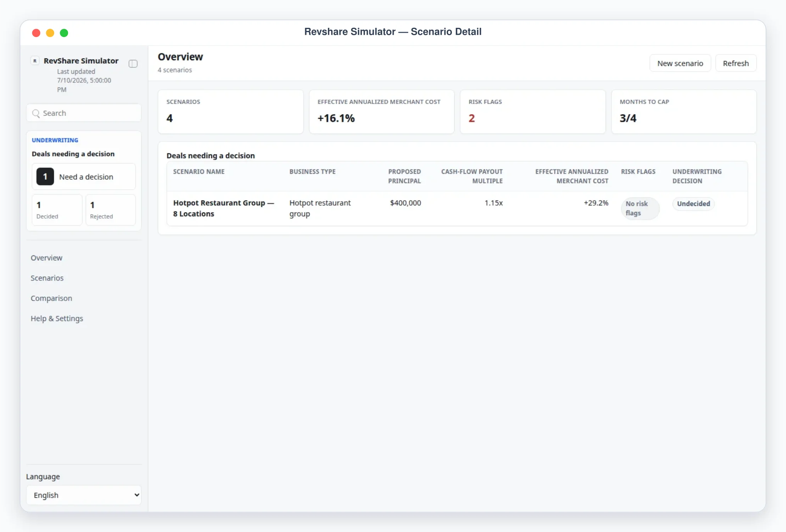Select the Need a decision filter
786x532 pixels.
coord(84,177)
